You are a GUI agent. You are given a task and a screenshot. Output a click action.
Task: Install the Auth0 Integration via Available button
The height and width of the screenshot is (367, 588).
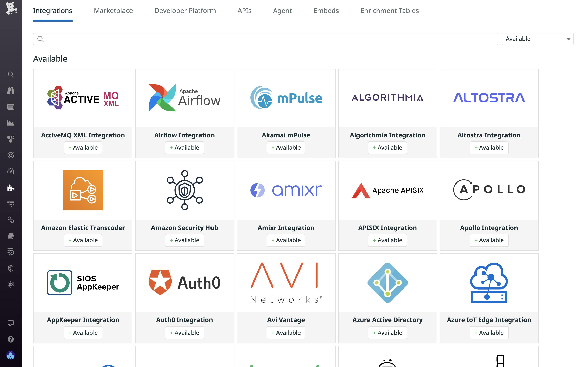click(x=184, y=333)
